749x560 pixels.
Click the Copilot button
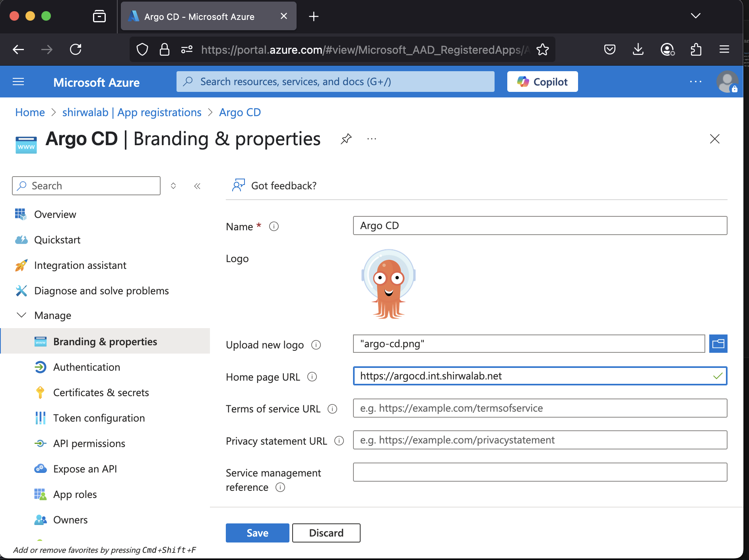(x=542, y=82)
